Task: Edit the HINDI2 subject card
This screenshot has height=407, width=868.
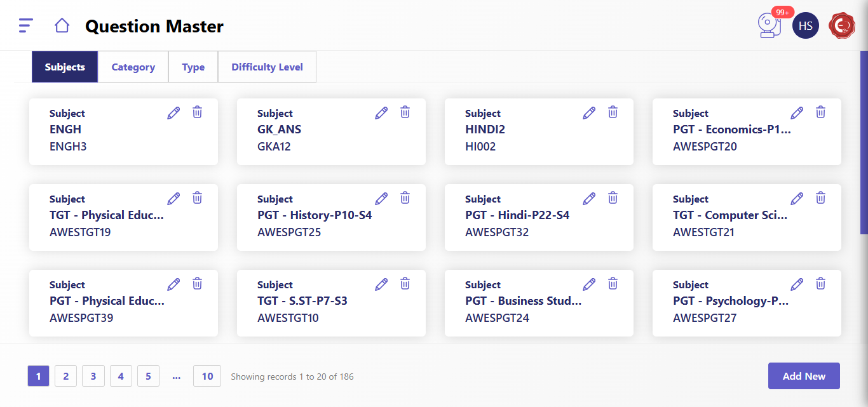Action: (x=589, y=113)
